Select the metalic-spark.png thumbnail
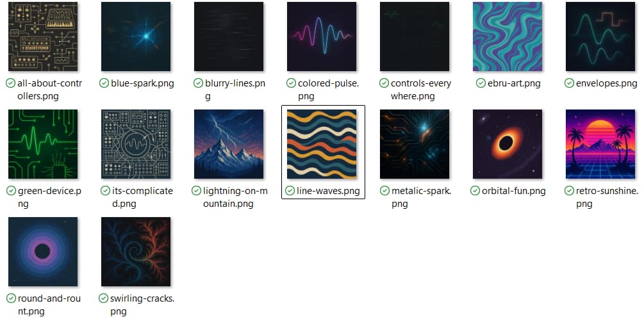Image resolution: width=644 pixels, height=326 pixels. point(415,143)
